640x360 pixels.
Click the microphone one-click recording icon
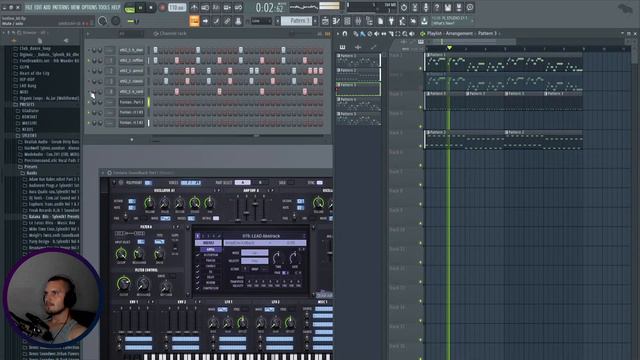(x=426, y=7)
